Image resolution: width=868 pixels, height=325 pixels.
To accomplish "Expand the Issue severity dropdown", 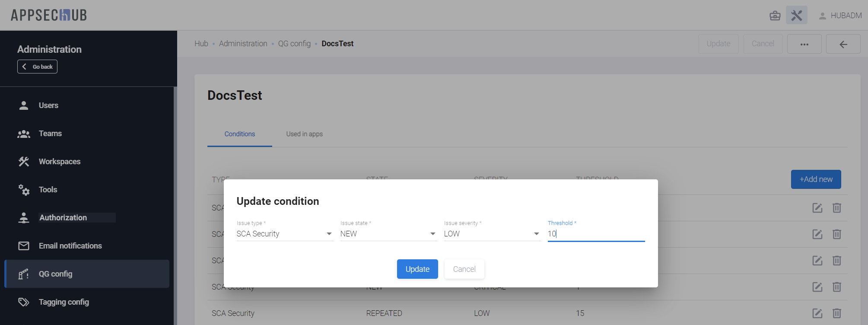I will [492, 234].
